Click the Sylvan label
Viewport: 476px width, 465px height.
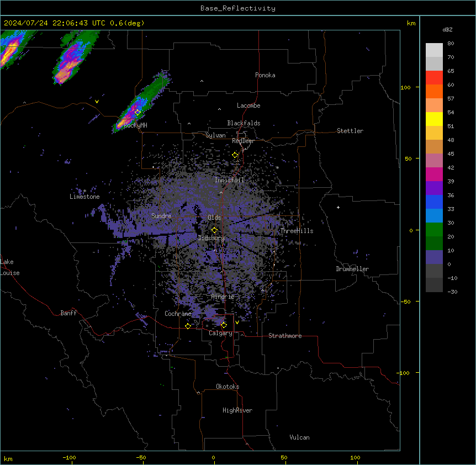pos(215,135)
